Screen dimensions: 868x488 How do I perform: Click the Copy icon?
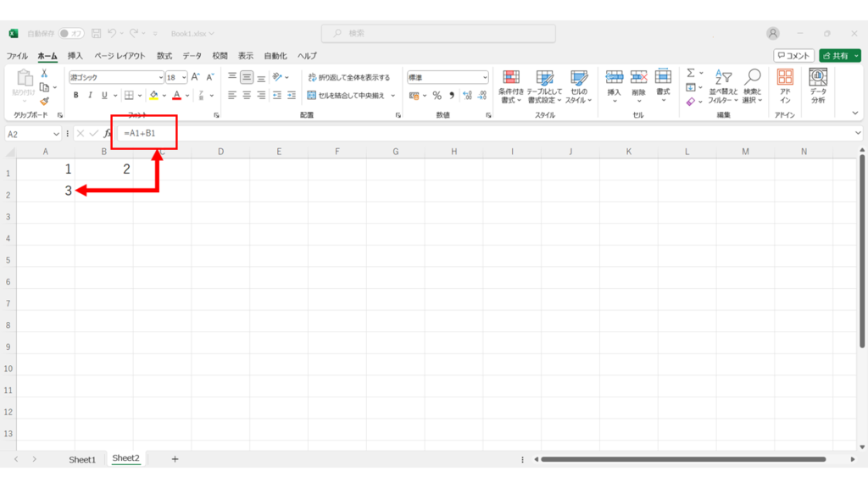[44, 87]
